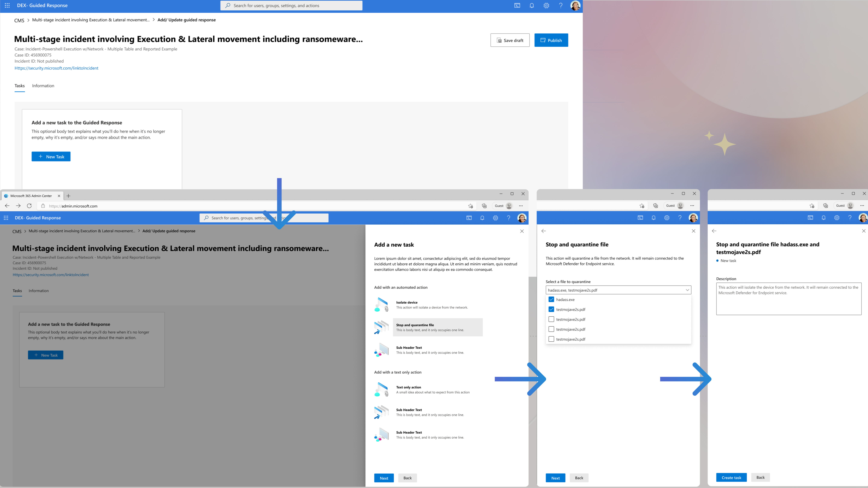The width and height of the screenshot is (868, 488).
Task: Close Microsoft 365 Admin Center browser tab
Action: 59,196
